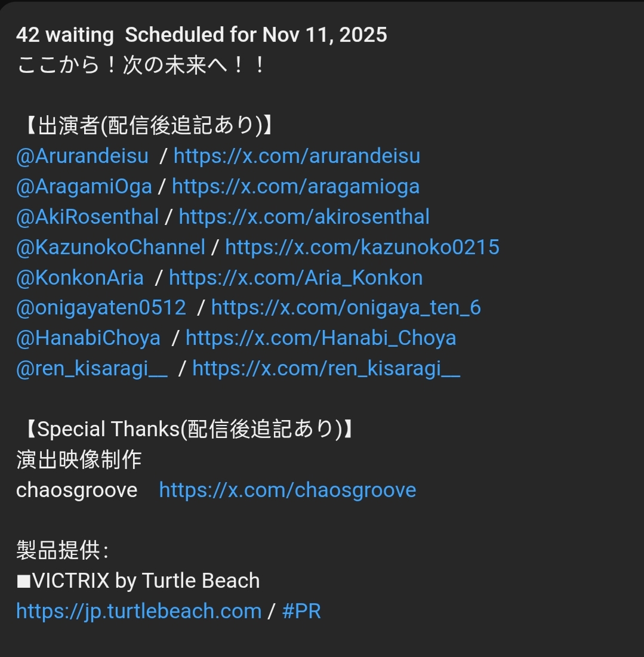Open the x.com/ren_kisaragi__ link

326,369
